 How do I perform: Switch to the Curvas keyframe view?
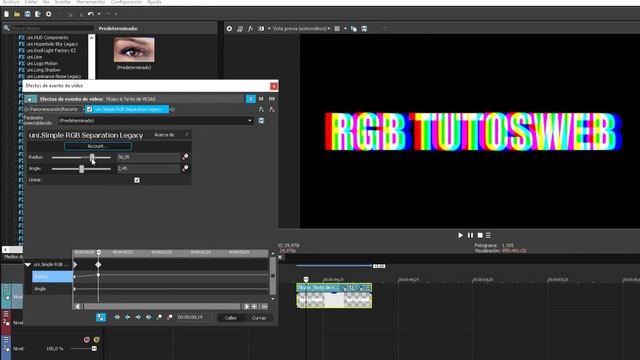click(259, 318)
